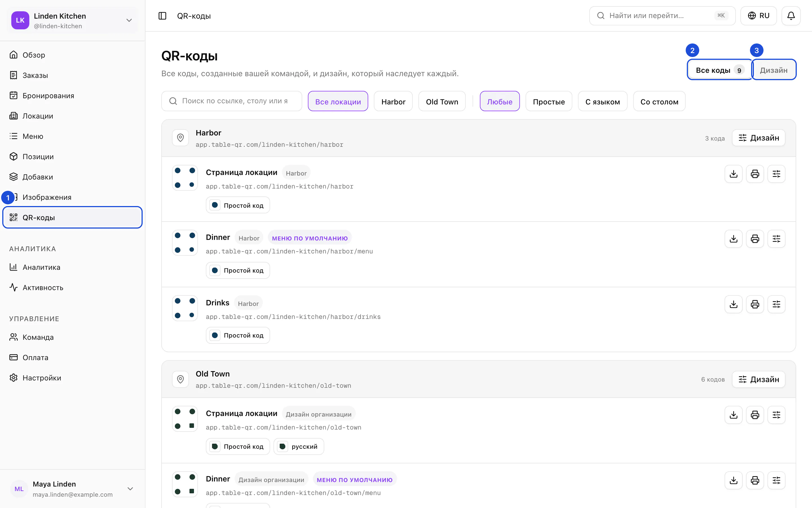The height and width of the screenshot is (508, 812).
Task: Open Локации in the sidebar
Action: pos(72,116)
